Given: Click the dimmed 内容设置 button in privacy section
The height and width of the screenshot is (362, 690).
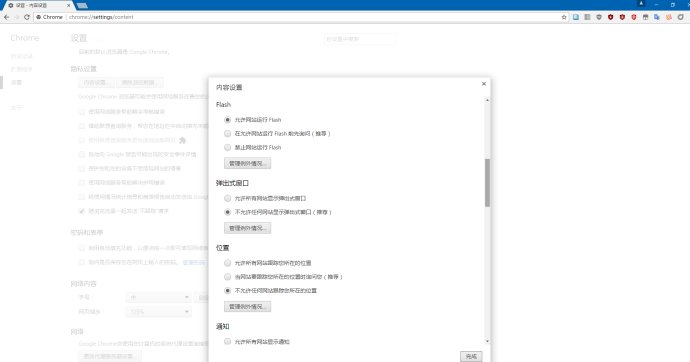Looking at the screenshot, I should coord(96,83).
